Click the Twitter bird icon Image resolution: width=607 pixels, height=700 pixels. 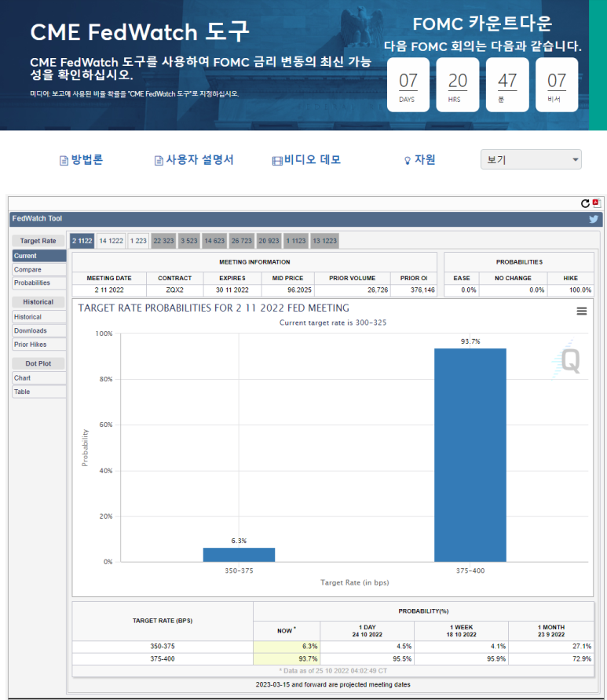click(593, 219)
